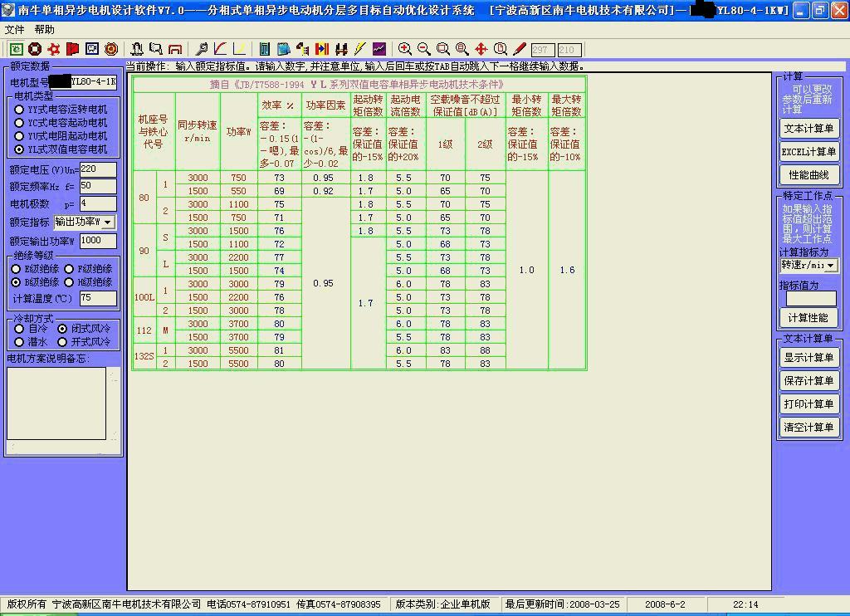
Task: Click the blue notebook toolbar icon
Action: coord(284,49)
